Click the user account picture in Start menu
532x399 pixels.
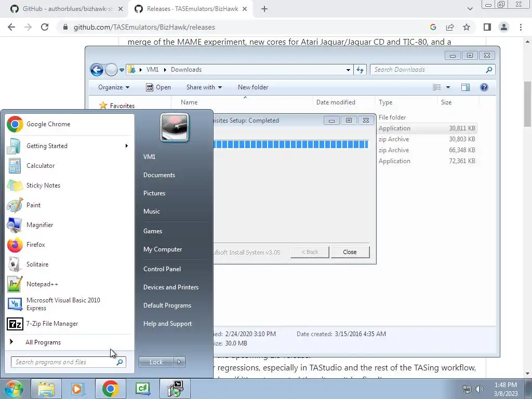click(x=175, y=127)
